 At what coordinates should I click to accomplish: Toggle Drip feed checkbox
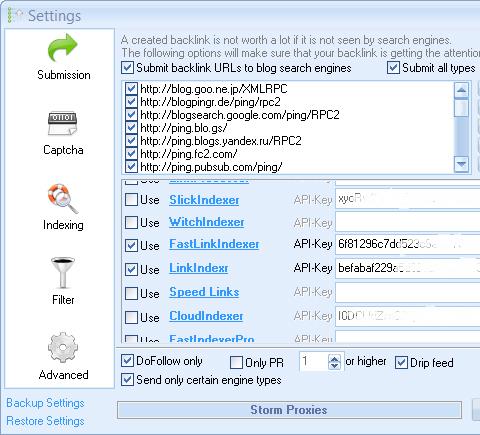(x=401, y=363)
